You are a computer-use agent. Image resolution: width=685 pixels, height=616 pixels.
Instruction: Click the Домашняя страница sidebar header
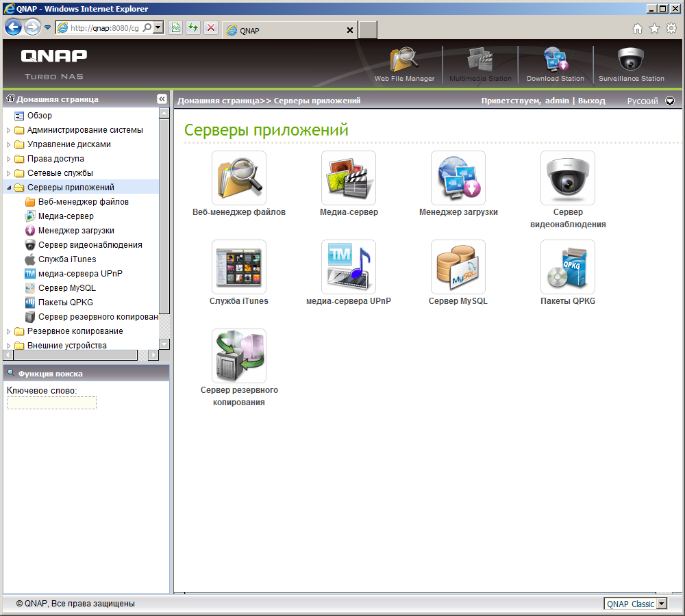click(58, 99)
